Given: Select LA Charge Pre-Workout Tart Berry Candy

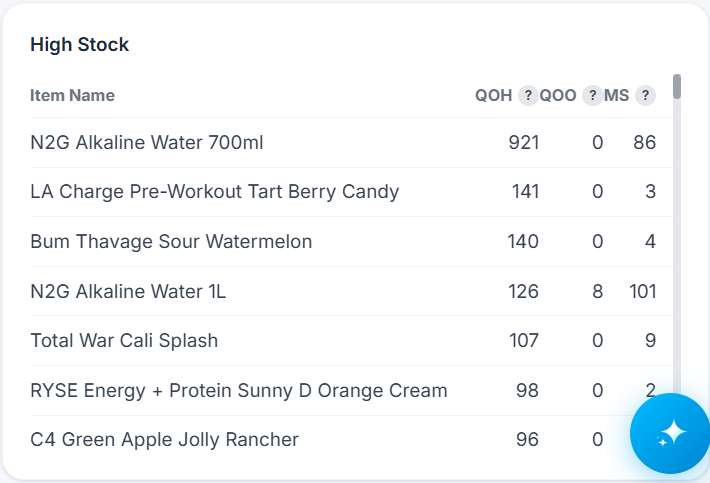Looking at the screenshot, I should (351, 192).
